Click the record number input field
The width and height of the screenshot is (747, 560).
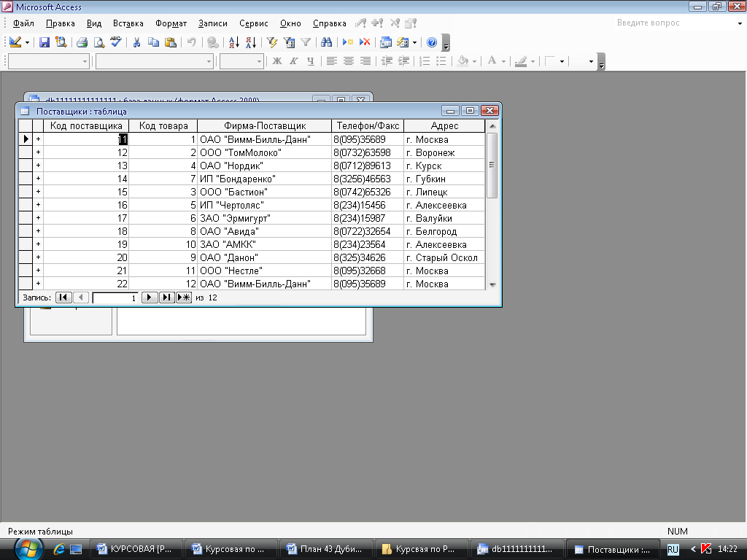115,298
